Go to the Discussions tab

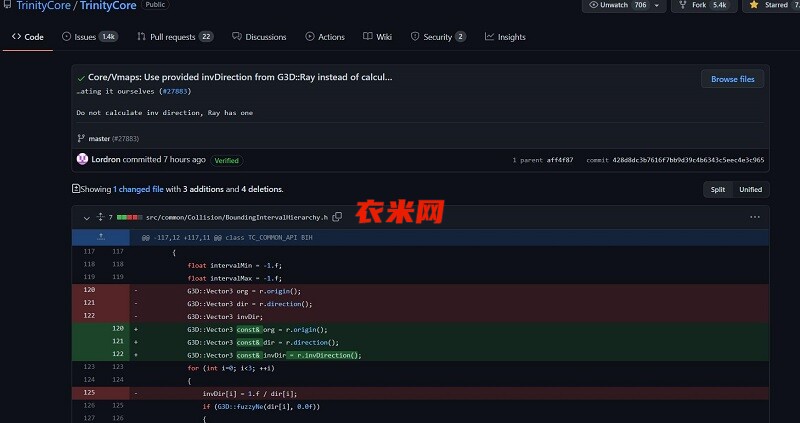(x=259, y=37)
